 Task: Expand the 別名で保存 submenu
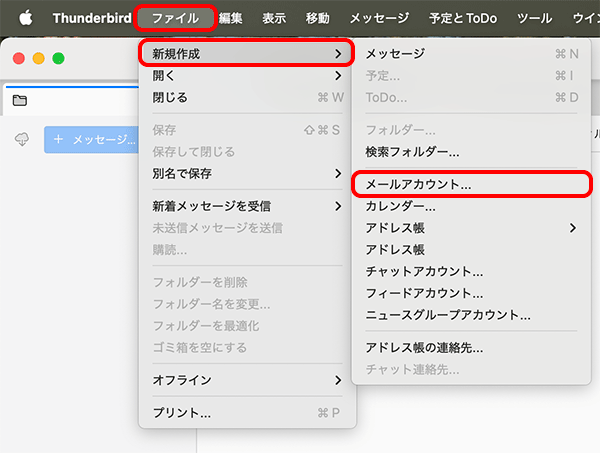(246, 173)
